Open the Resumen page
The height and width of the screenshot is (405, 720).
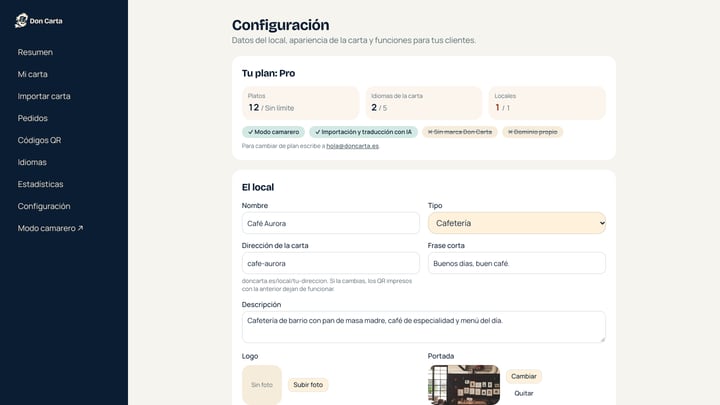[x=35, y=52]
